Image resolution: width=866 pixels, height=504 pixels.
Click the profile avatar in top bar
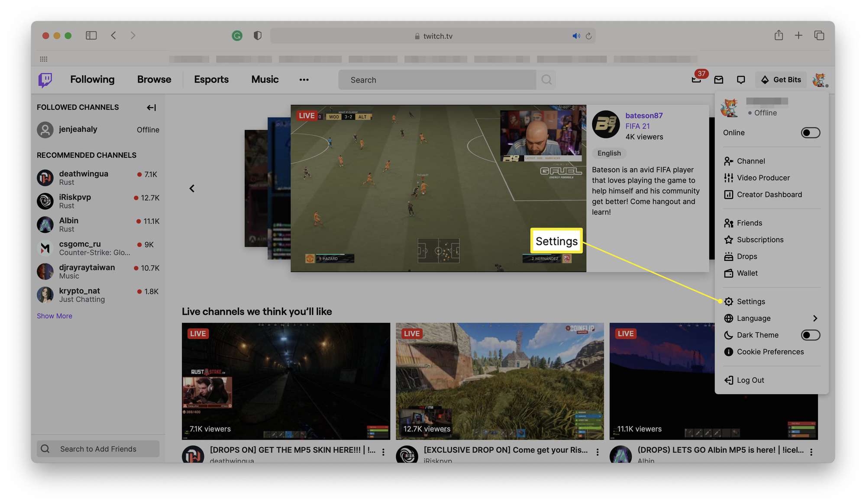pyautogui.click(x=820, y=80)
